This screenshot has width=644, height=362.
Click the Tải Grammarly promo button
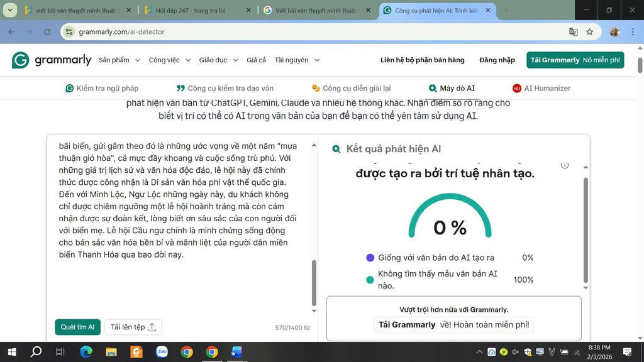point(453,325)
